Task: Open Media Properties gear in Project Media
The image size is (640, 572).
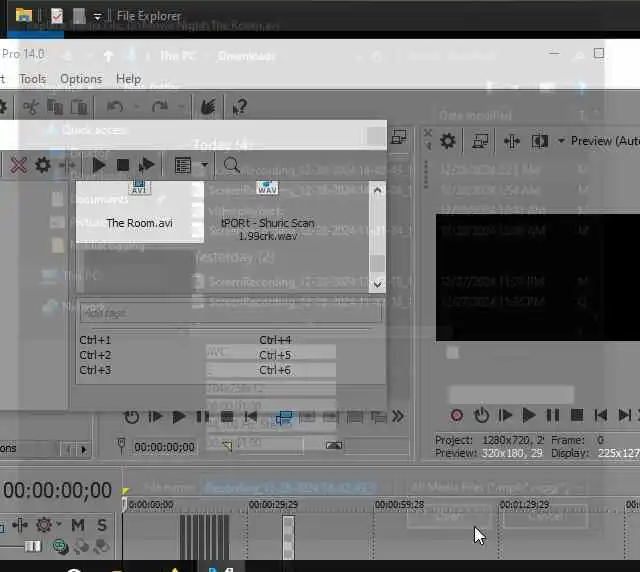Action: click(43, 165)
